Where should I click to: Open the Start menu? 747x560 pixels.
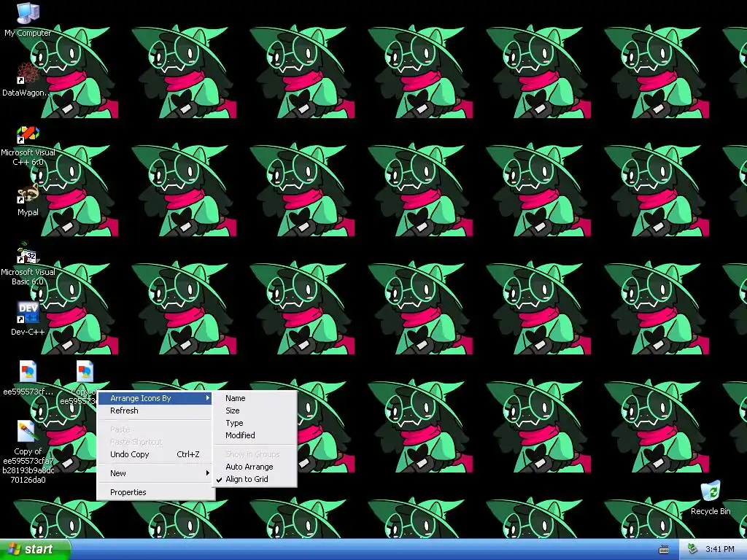pyautogui.click(x=35, y=549)
